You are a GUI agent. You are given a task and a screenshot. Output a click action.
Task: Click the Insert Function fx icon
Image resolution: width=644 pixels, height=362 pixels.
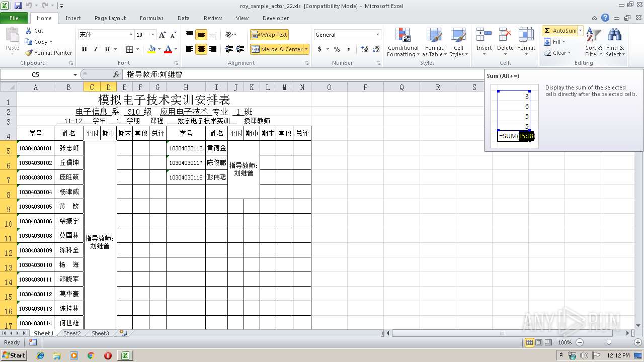click(116, 74)
